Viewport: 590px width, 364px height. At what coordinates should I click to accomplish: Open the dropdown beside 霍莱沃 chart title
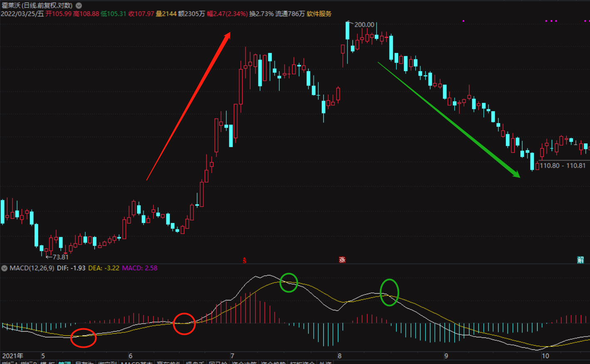click(x=79, y=6)
